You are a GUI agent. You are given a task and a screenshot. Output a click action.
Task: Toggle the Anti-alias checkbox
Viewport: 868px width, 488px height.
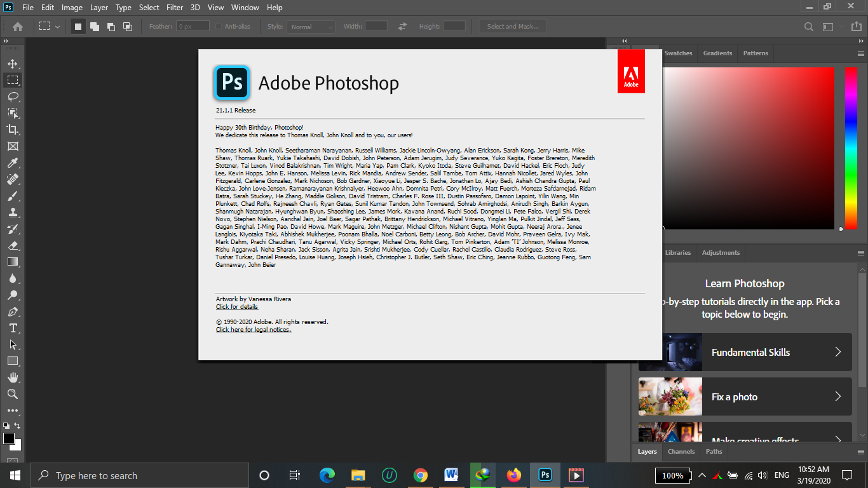pyautogui.click(x=219, y=27)
